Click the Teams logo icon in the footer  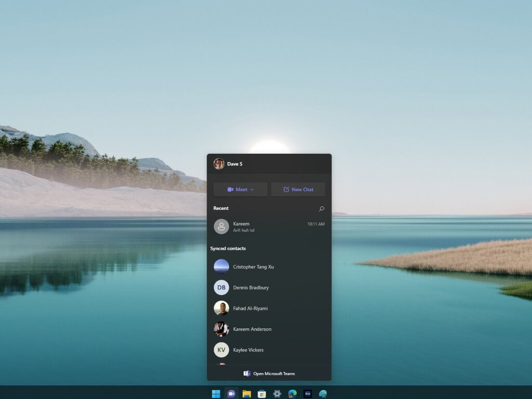coord(247,374)
